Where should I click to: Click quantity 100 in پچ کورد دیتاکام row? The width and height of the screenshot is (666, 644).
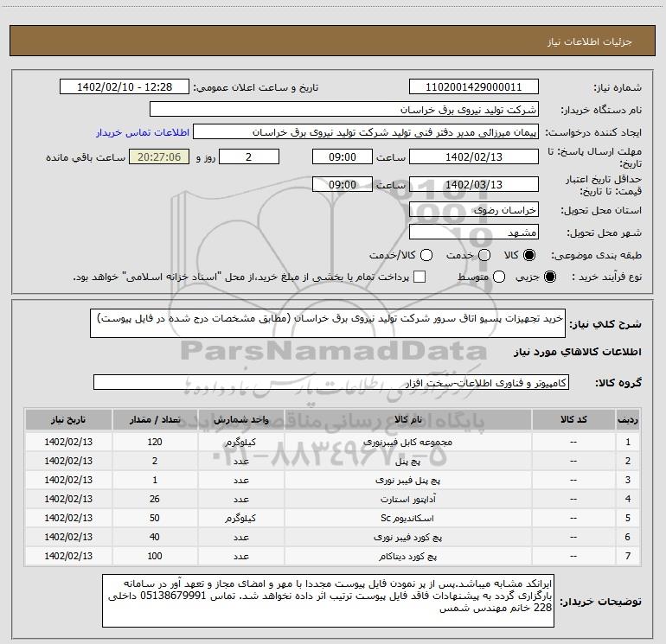tap(155, 556)
